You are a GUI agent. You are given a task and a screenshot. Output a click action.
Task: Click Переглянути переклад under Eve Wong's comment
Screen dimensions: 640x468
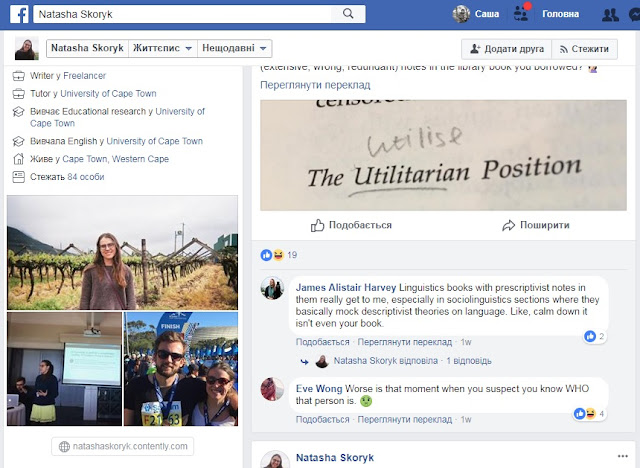404,419
